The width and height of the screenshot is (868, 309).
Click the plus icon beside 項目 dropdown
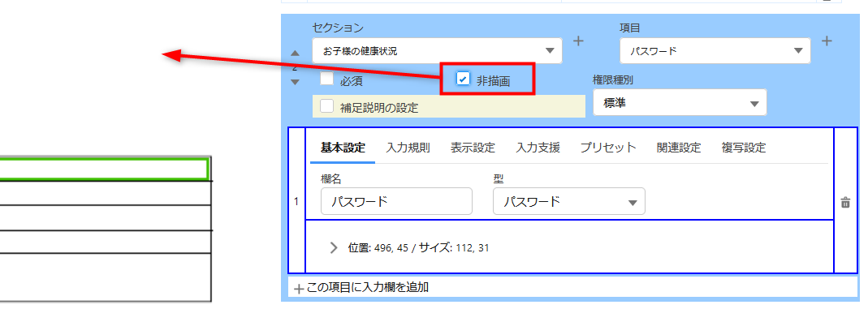(827, 41)
